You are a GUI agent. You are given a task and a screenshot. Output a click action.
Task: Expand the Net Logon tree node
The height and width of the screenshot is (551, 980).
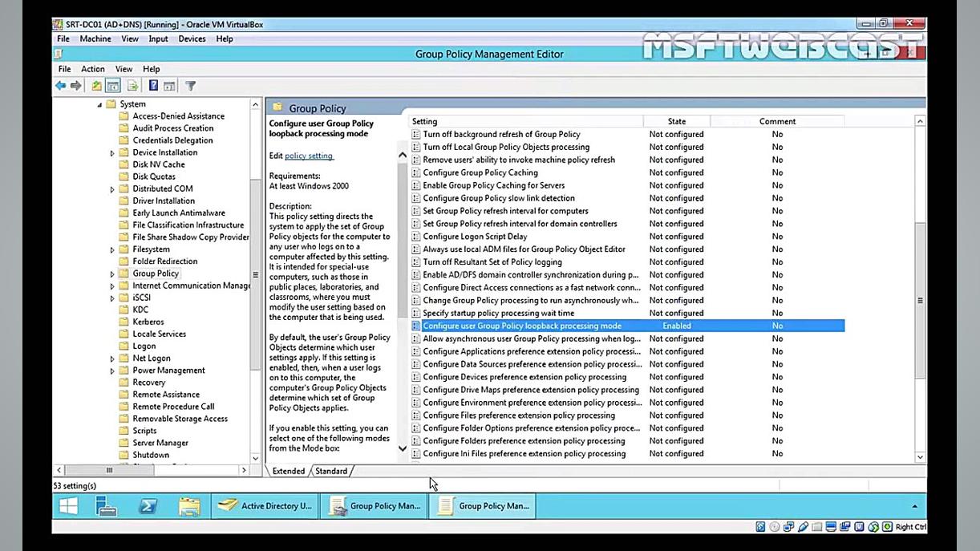[112, 359]
